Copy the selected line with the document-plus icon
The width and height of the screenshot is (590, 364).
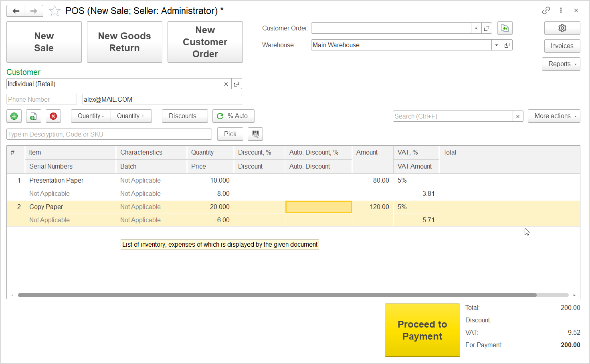[x=33, y=116]
